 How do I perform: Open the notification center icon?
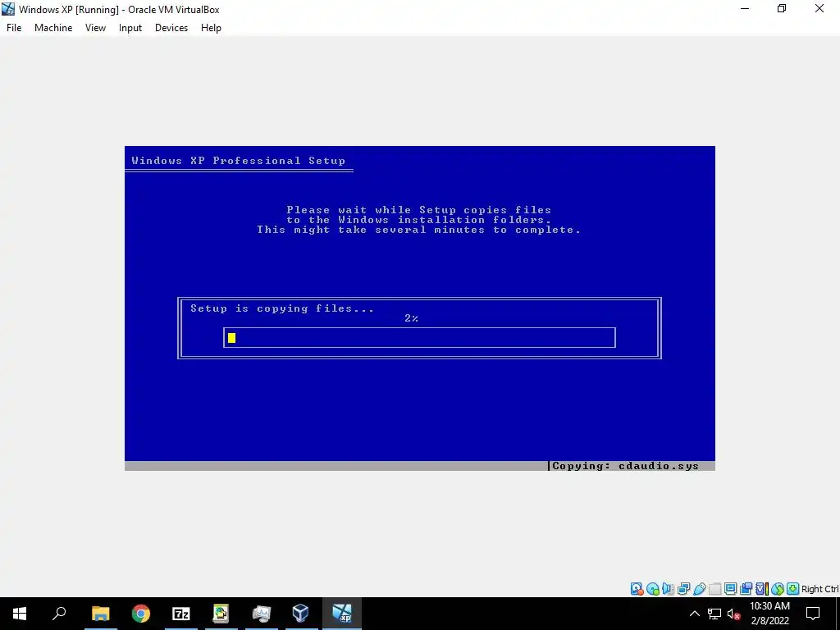[x=813, y=614]
